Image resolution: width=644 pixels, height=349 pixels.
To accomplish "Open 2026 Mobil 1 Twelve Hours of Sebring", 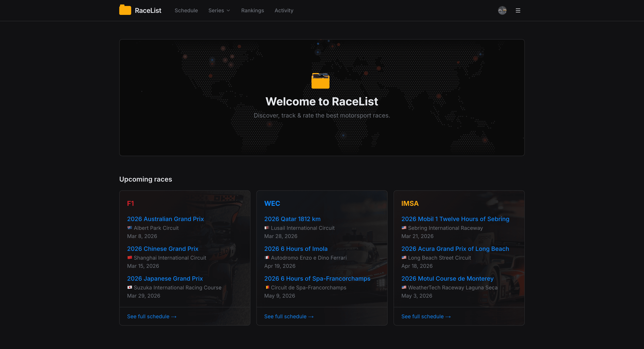I will (455, 219).
